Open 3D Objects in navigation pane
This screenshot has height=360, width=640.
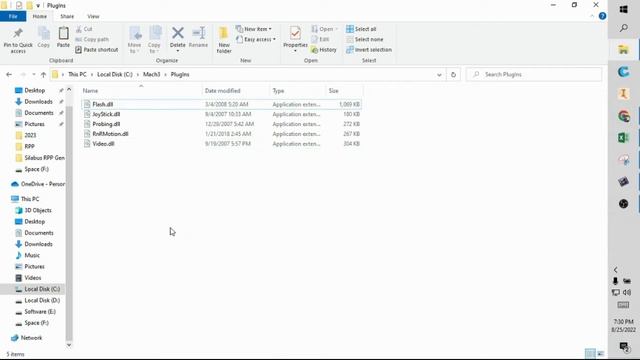tap(33, 210)
